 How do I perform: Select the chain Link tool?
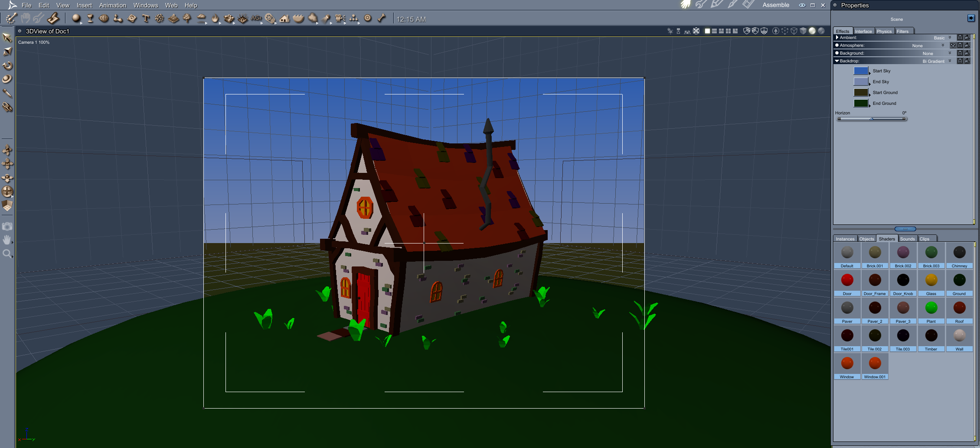pyautogui.click(x=7, y=107)
